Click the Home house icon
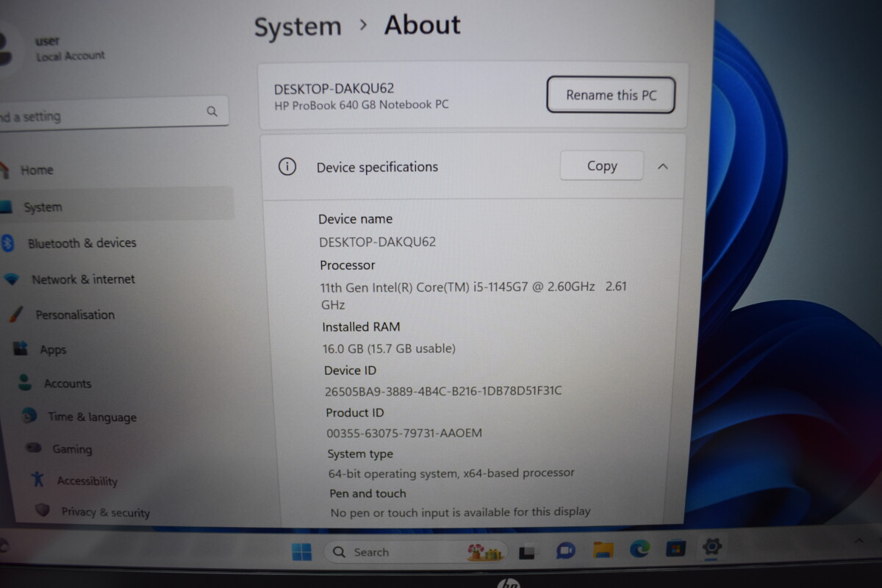The height and width of the screenshot is (588, 882). 4,170
